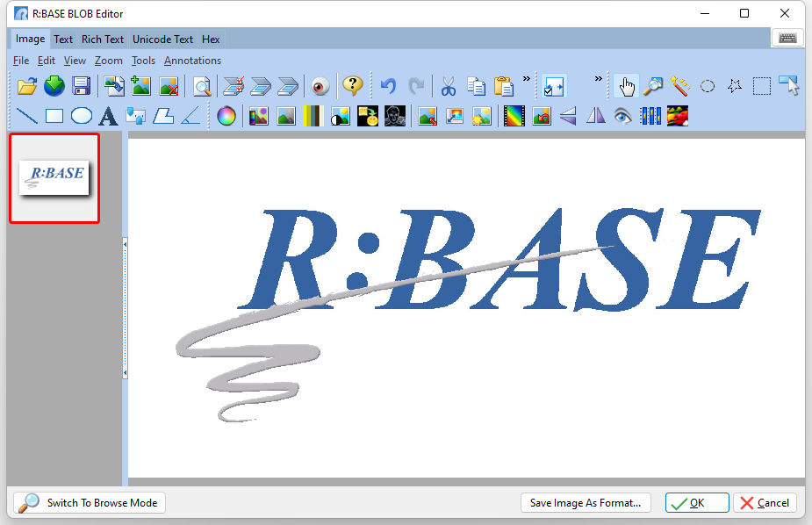The width and height of the screenshot is (812, 525).
Task: Copy with the two-pages icon
Action: pyautogui.click(x=476, y=86)
